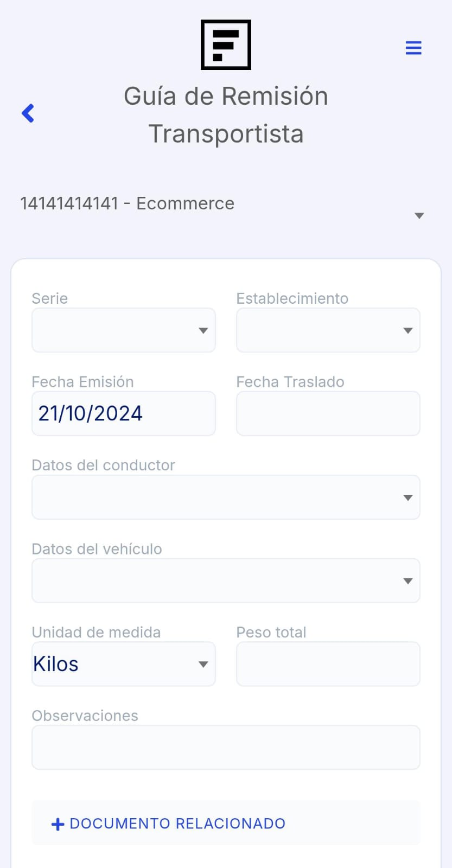This screenshot has height=868, width=452.
Task: Click the Guía de Remisión Transportista title
Action: click(226, 115)
